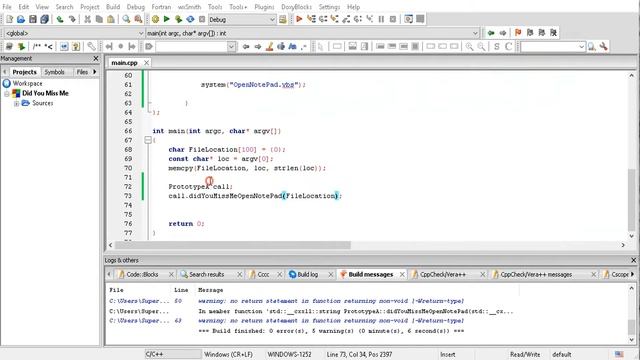
Task: Click the DoxyBlocks block comment icon
Action: [37, 47]
